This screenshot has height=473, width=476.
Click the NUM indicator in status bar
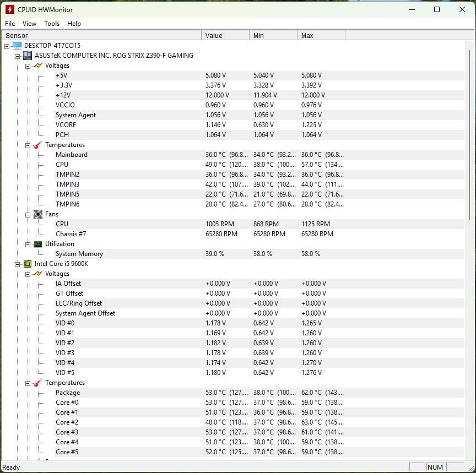tap(435, 467)
